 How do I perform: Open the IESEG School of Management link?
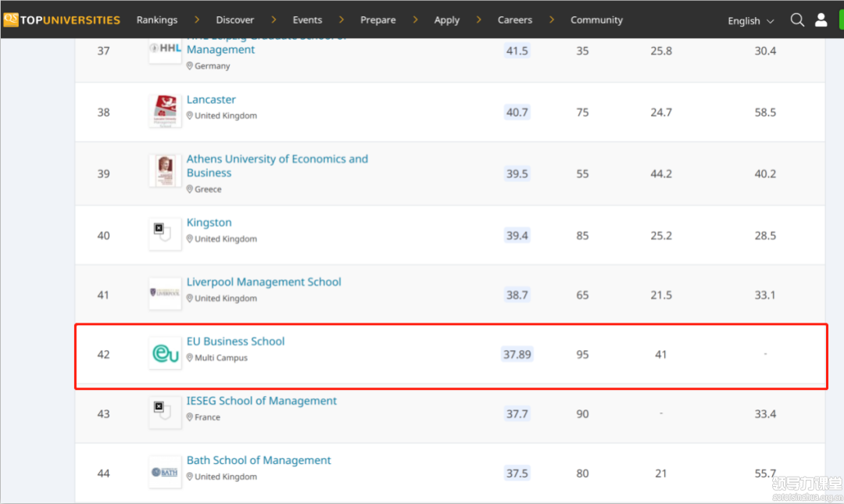coord(262,401)
